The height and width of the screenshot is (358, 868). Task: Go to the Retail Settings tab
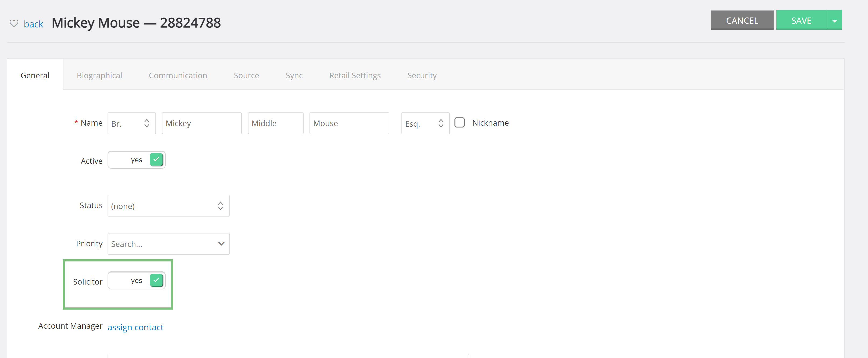(x=355, y=75)
